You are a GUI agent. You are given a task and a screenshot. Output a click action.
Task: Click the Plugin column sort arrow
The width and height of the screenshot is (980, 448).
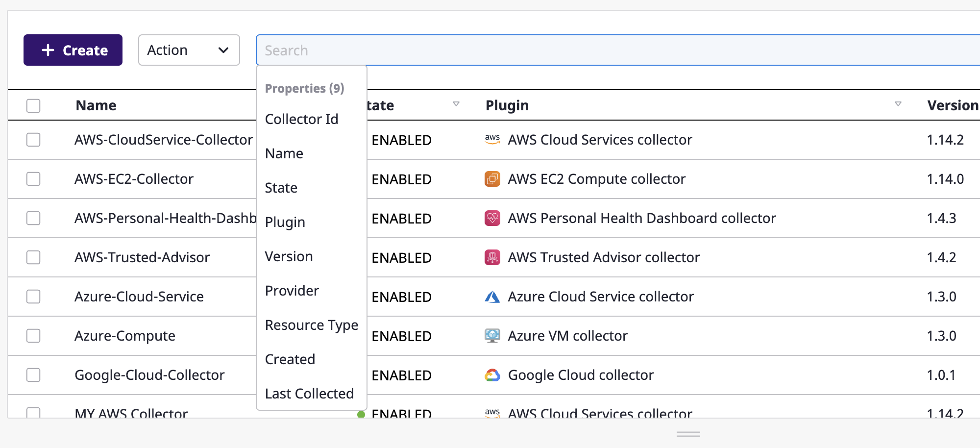tap(898, 104)
